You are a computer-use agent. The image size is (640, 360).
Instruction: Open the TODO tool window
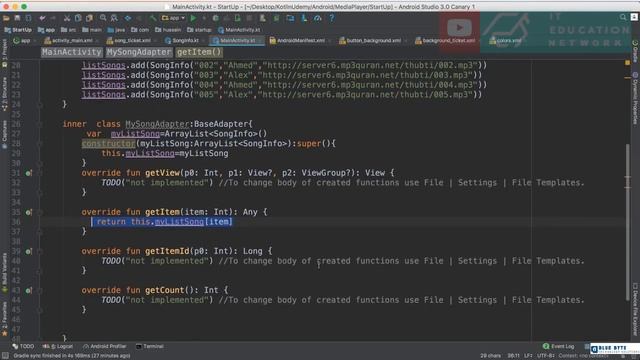point(23,346)
